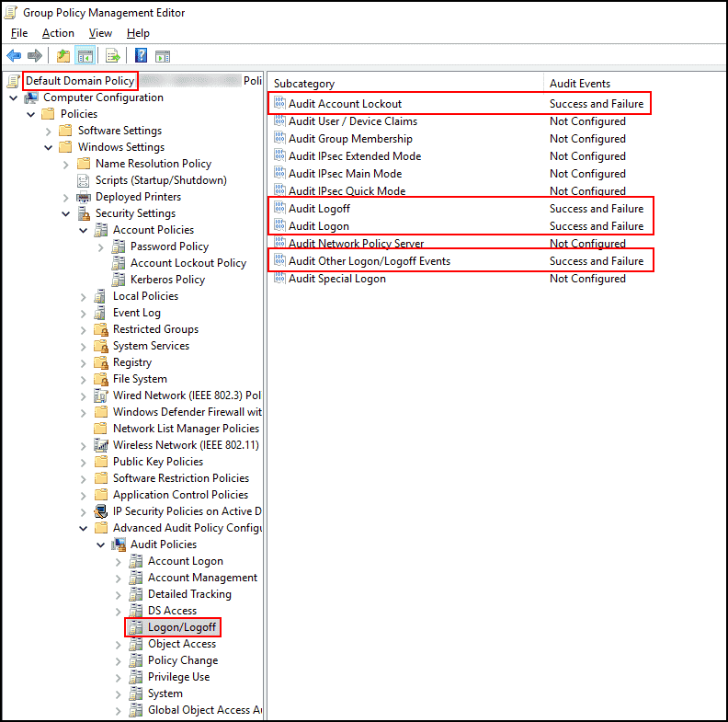728x722 pixels.
Task: Select Network List Manager Policies
Action: click(x=186, y=429)
